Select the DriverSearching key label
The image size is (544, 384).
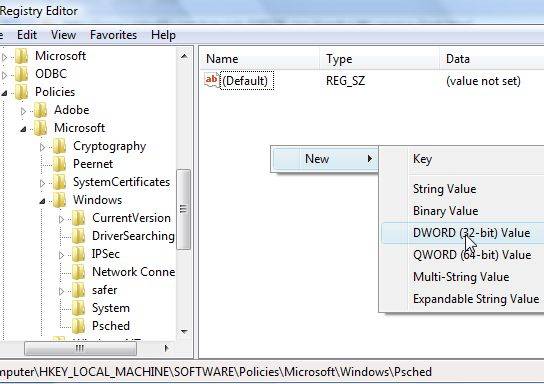click(133, 236)
